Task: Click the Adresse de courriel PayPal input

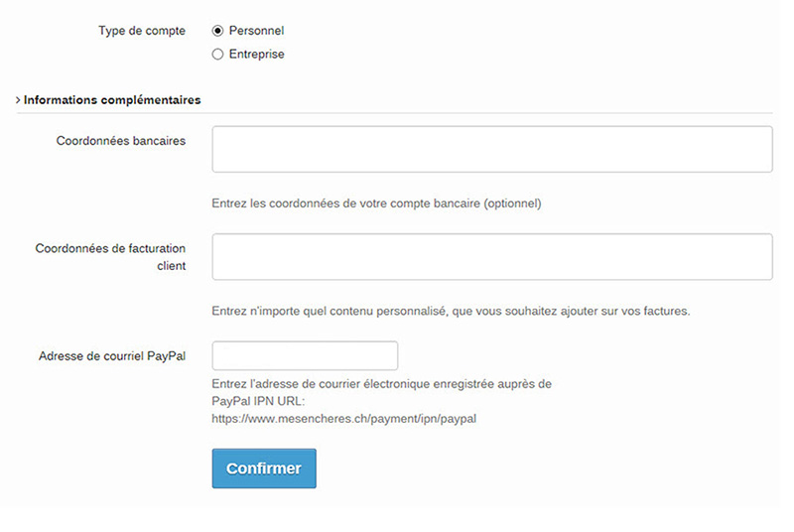Action: point(305,356)
